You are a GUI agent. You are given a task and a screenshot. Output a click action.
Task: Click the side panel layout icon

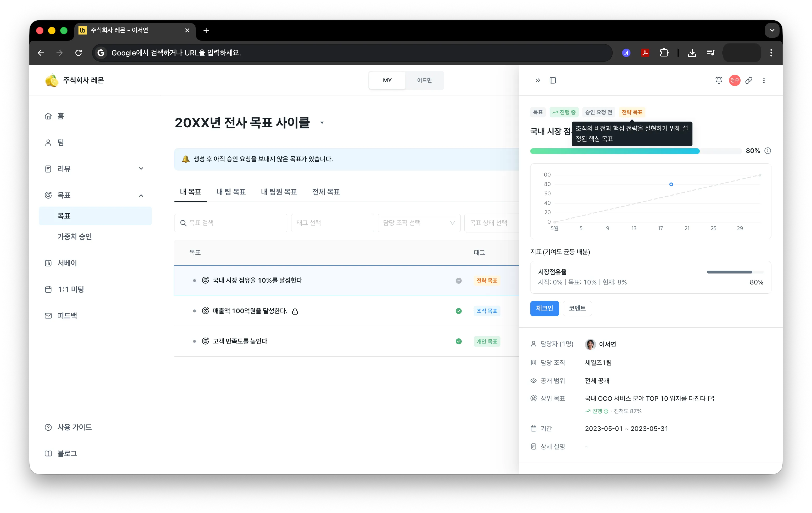click(553, 80)
